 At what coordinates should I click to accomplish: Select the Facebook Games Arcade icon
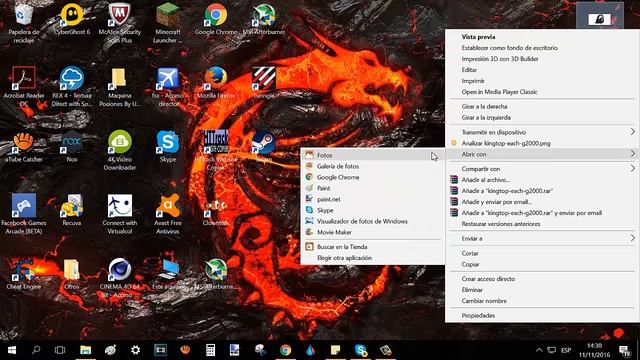click(x=24, y=214)
